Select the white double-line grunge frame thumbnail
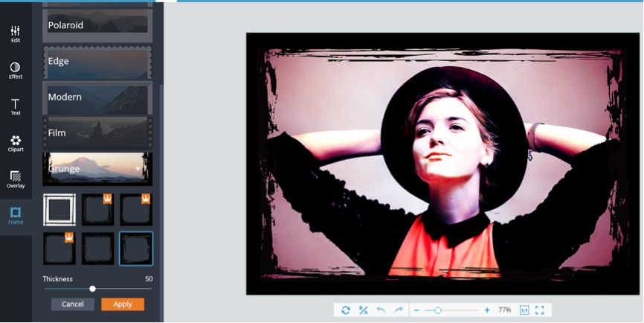 59,210
